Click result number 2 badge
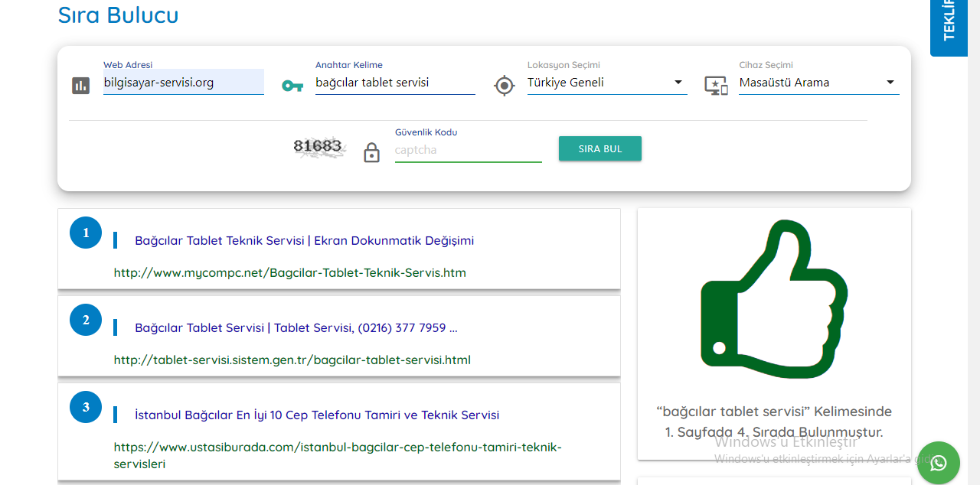Screen dimensions: 980x485 [86, 320]
